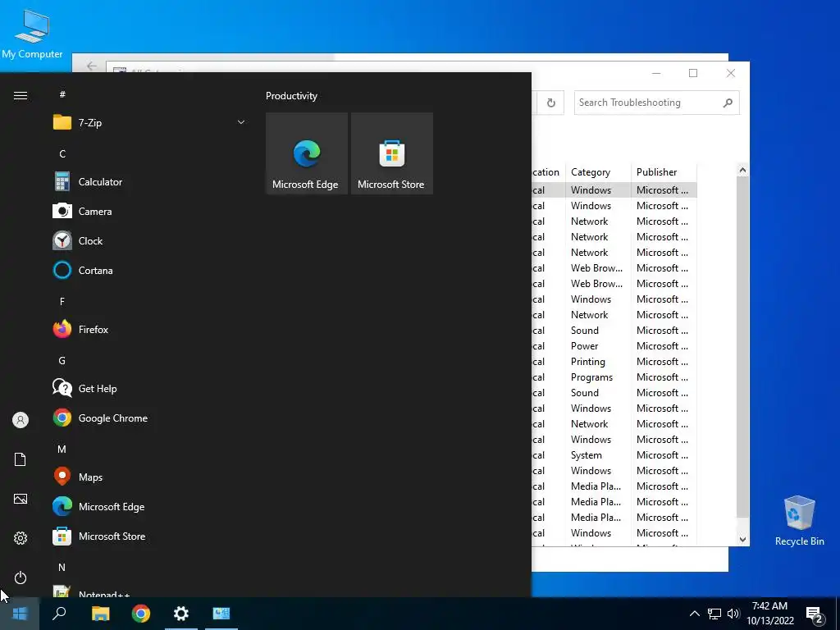Jump to the letter F header
Viewport: 840px width, 630px height.
click(x=62, y=302)
